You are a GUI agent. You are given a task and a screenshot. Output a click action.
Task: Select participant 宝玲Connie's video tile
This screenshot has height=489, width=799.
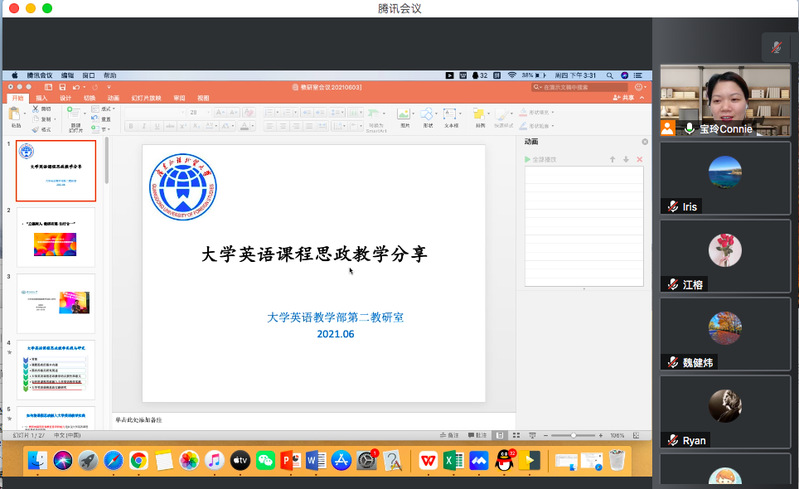pyautogui.click(x=725, y=100)
